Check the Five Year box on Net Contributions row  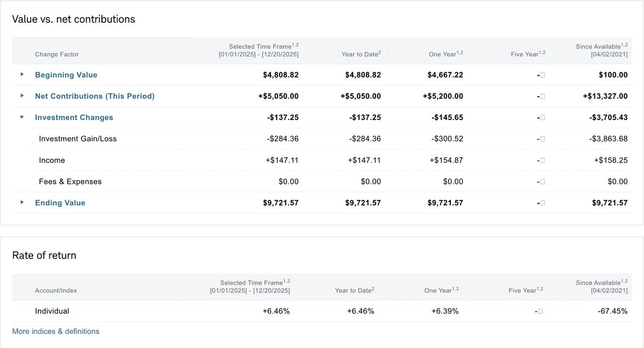(543, 96)
